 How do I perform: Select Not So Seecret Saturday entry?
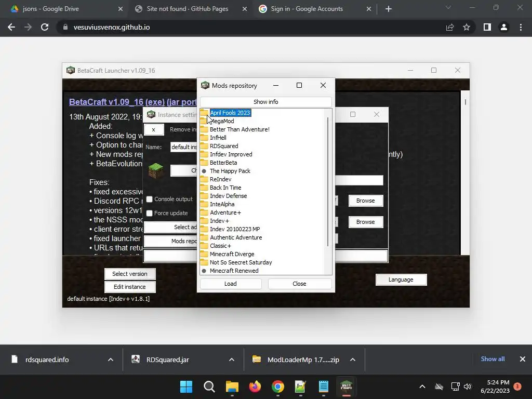pyautogui.click(x=241, y=262)
